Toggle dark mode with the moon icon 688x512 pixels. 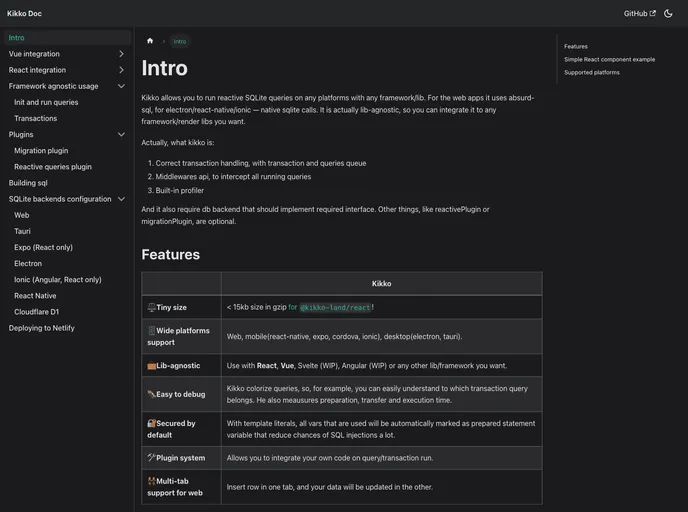pos(668,14)
